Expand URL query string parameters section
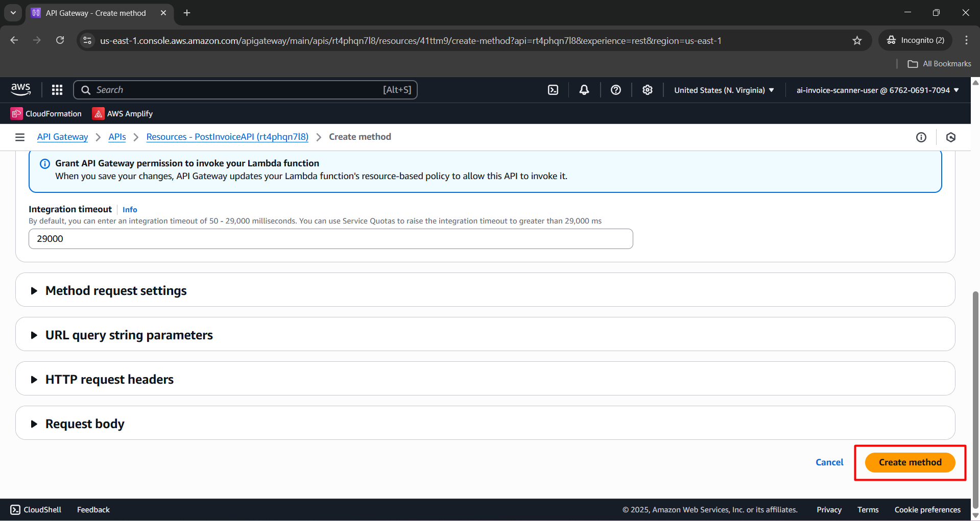This screenshot has width=980, height=521. pyautogui.click(x=129, y=335)
